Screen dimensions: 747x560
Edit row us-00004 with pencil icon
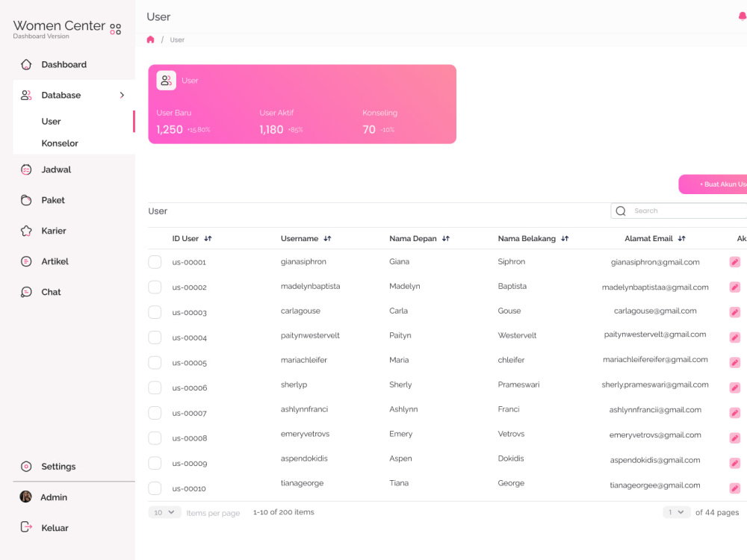click(734, 337)
